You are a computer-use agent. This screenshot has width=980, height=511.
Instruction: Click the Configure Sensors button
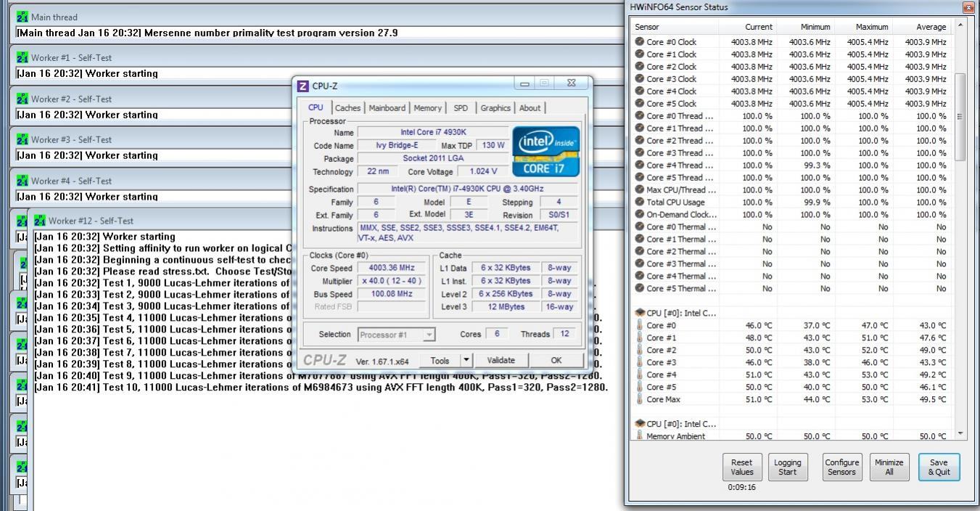[x=841, y=467]
